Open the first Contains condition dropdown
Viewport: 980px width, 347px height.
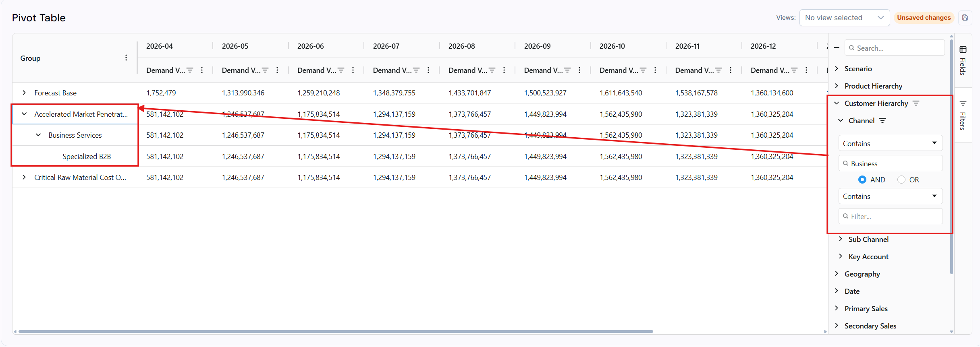pyautogui.click(x=891, y=143)
